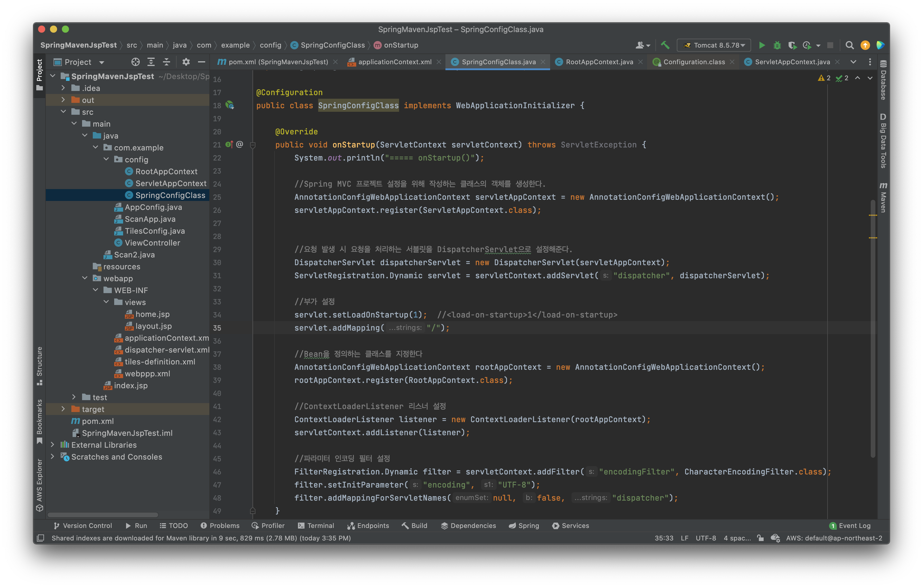
Task: Expand the target folder
Action: (x=63, y=409)
